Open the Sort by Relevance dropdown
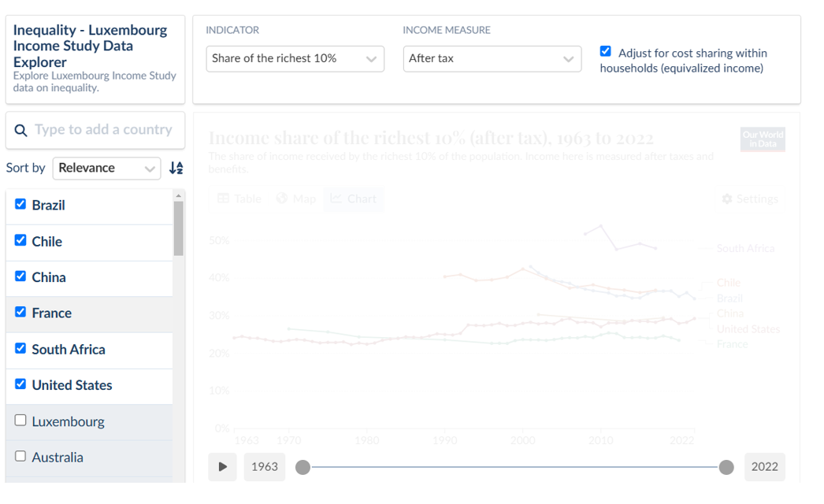This screenshot has width=824, height=504. click(x=106, y=168)
